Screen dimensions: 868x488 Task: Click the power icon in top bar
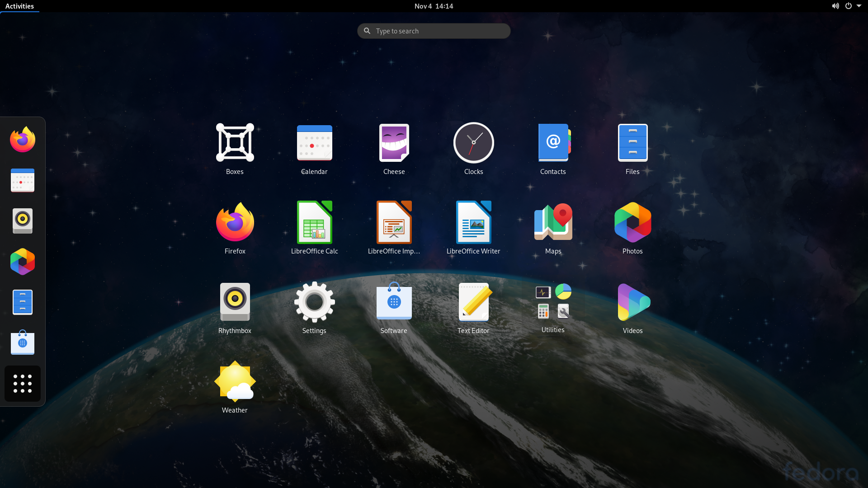point(849,6)
